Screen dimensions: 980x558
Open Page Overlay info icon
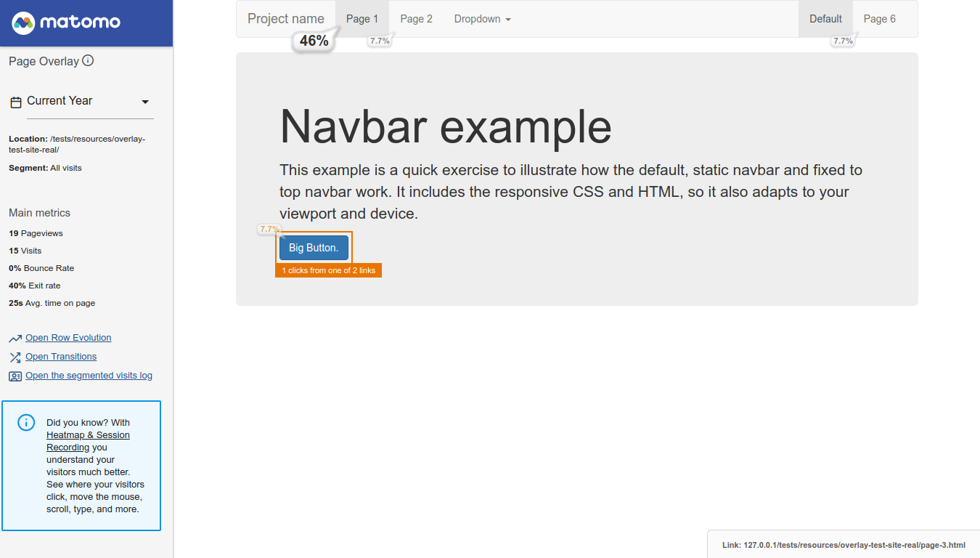(x=88, y=61)
